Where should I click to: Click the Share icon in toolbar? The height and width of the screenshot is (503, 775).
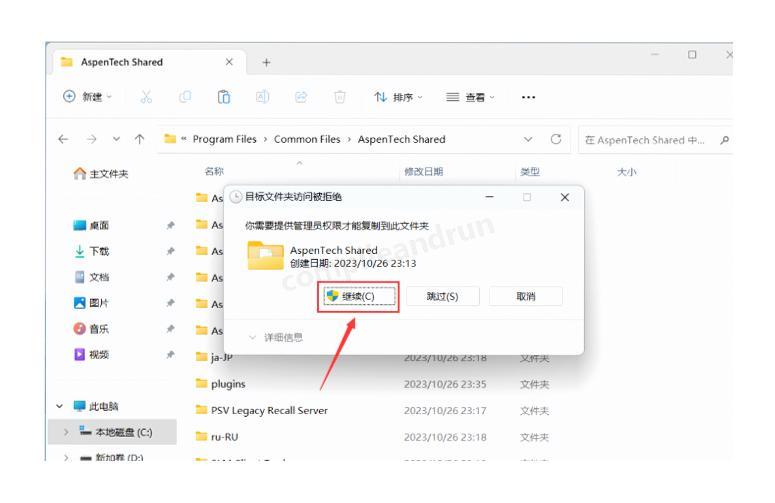[301, 97]
